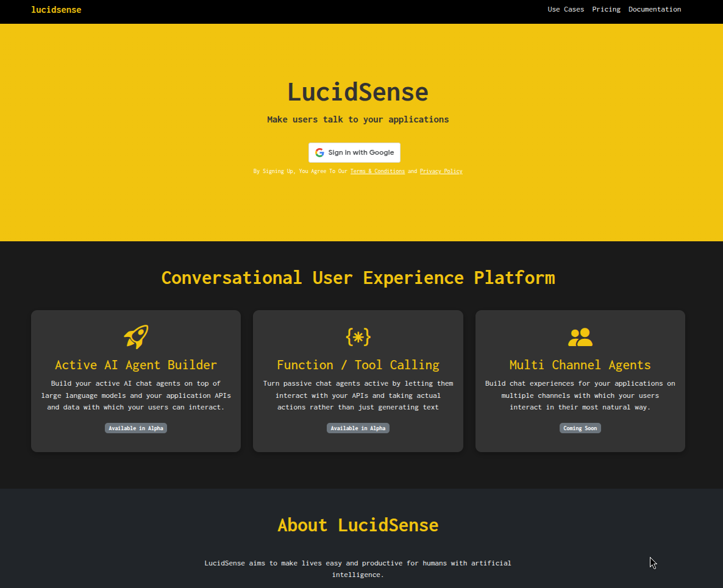Open the Privacy Policy link
This screenshot has width=723, height=588.
[x=441, y=171]
